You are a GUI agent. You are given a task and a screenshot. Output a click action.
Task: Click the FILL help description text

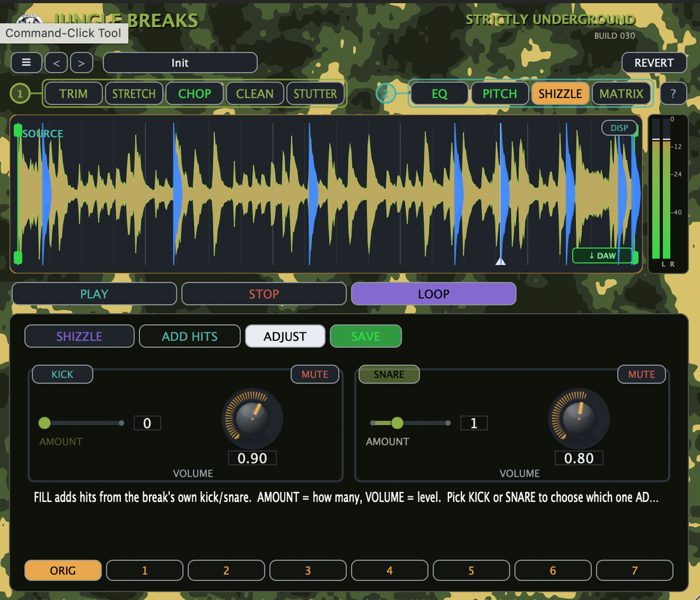346,498
